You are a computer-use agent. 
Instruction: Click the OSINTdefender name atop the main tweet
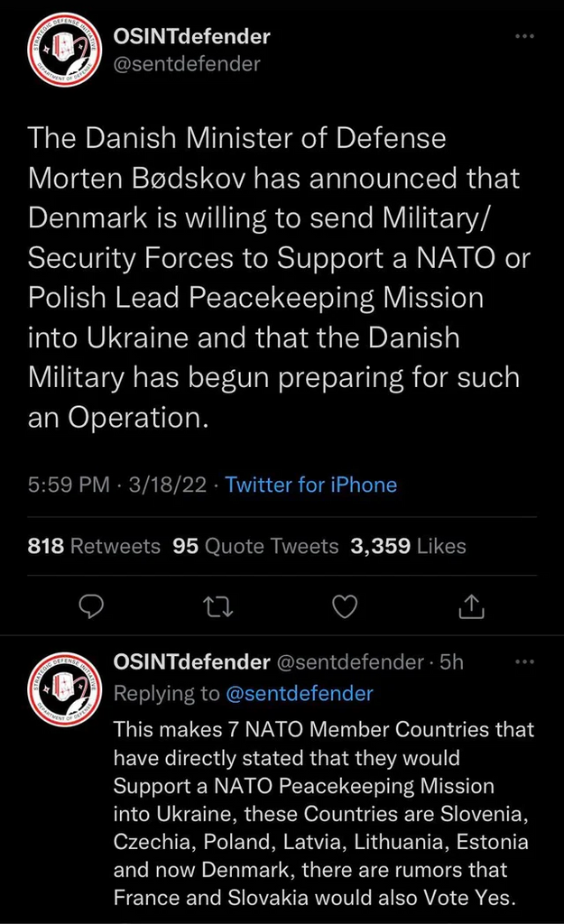(x=192, y=37)
